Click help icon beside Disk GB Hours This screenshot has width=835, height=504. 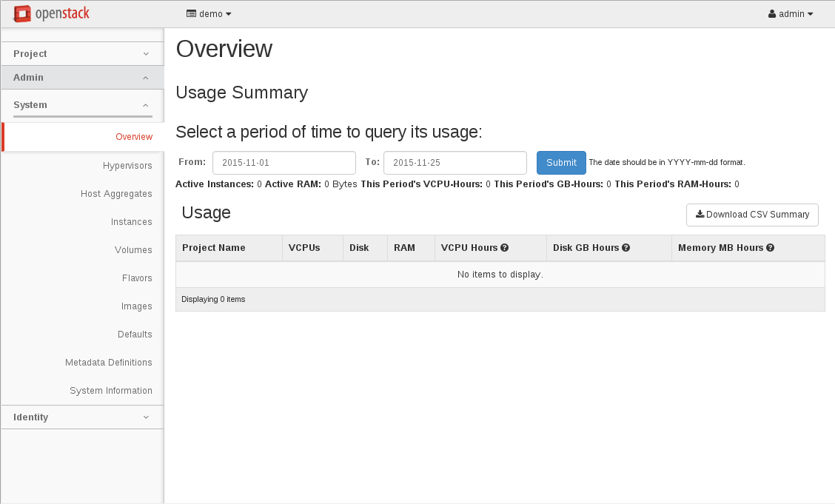click(626, 248)
